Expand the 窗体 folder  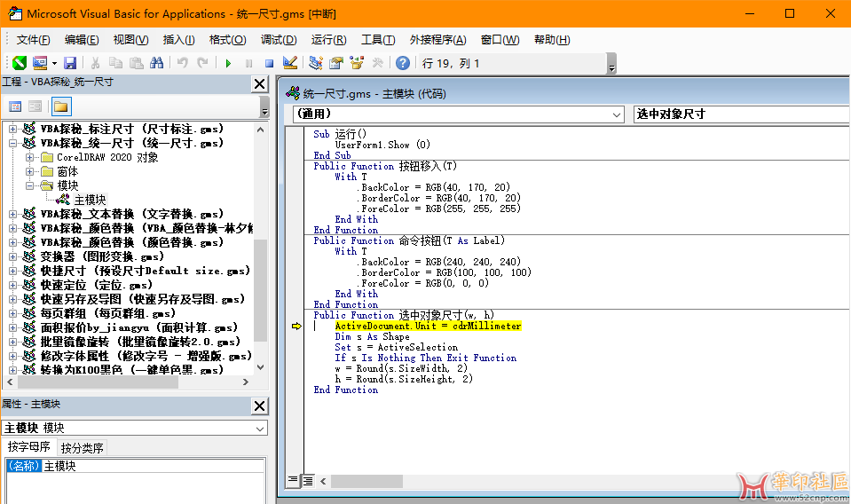coord(30,171)
